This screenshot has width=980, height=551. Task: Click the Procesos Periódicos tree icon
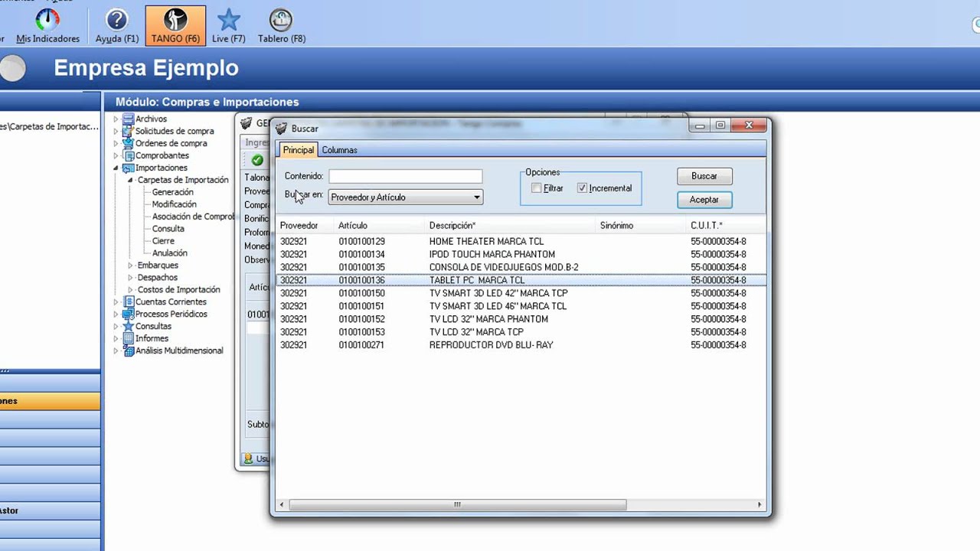129,314
